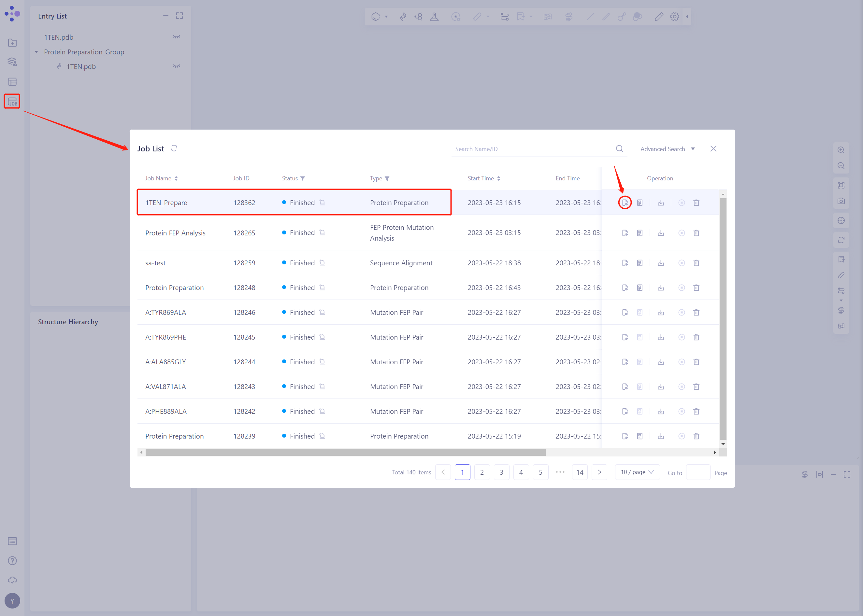View log of Protein Preparation job 128248
This screenshot has height=616, width=863.
click(640, 287)
